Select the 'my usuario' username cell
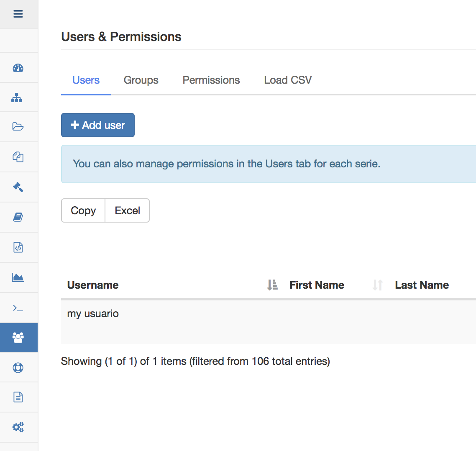476x451 pixels. click(x=93, y=313)
